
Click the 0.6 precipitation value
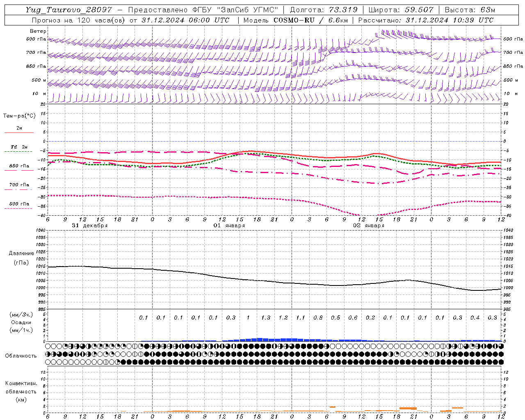353,317
